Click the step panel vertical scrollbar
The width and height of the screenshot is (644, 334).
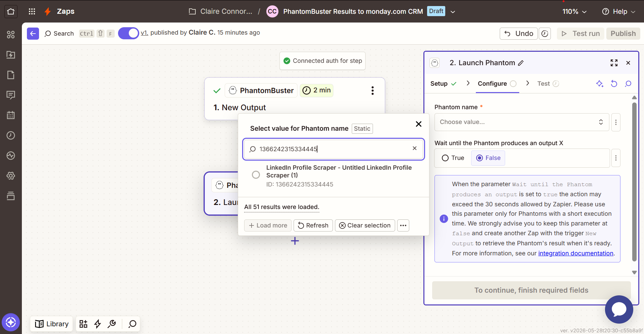[x=634, y=181]
